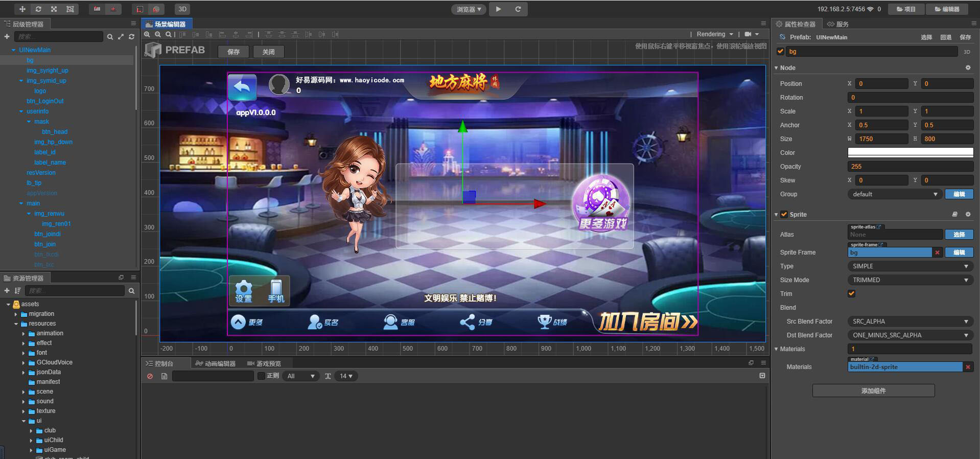Toggle 3D view mode button
The height and width of the screenshot is (459, 980).
182,9
